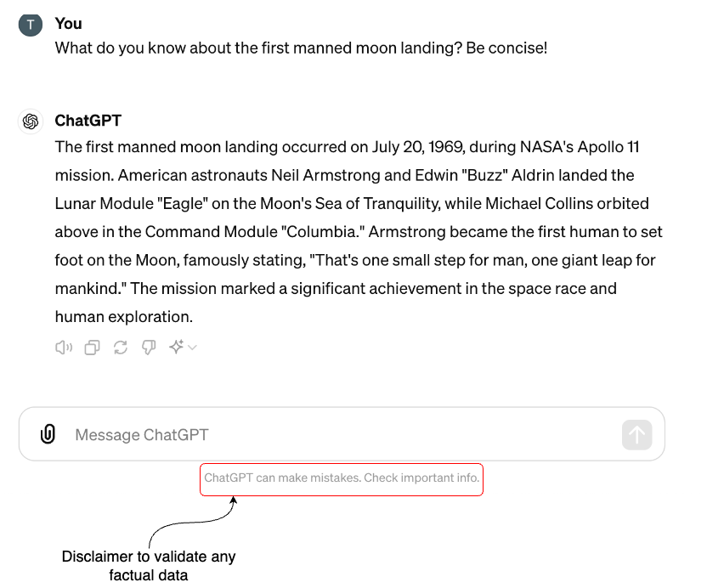Click the user avatar with letter T

coord(30,25)
